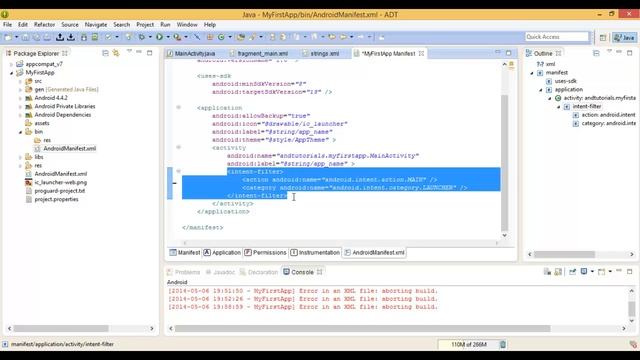Select AndroidManifest.xml under bin folder
Screen dimensions: 640x360
tap(69, 149)
